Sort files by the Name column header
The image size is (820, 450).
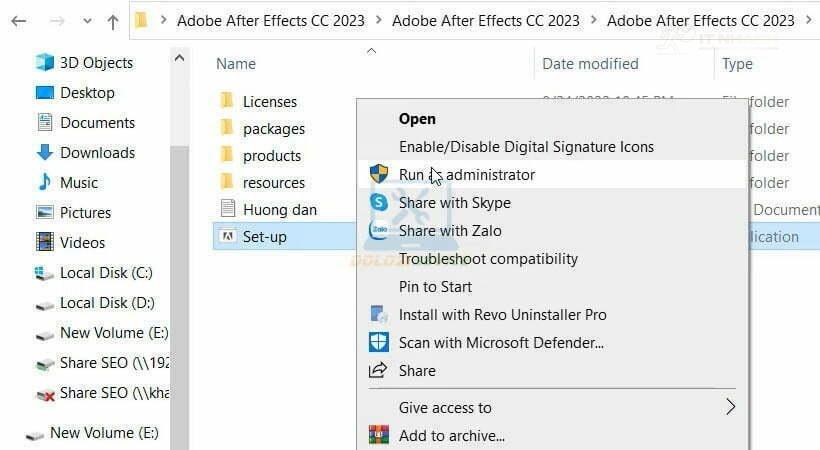236,64
